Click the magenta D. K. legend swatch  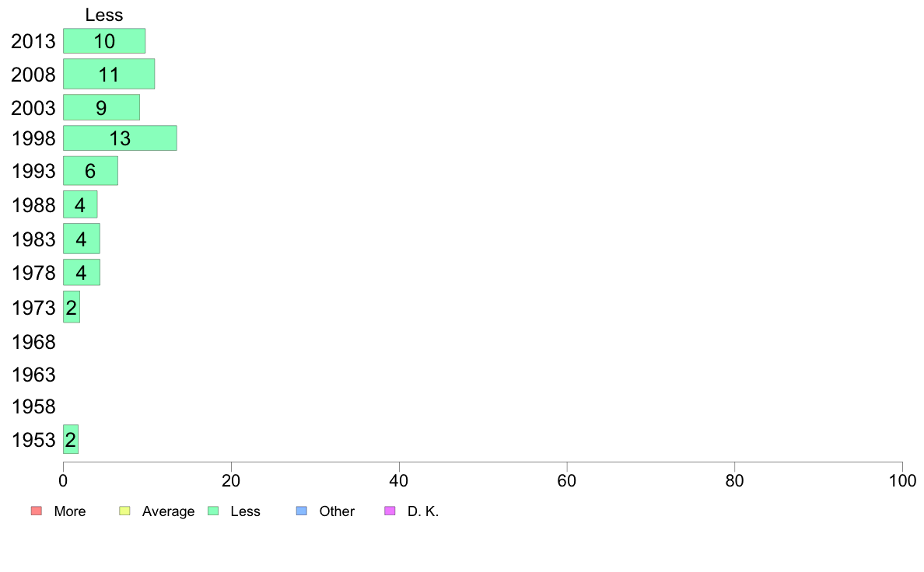[390, 511]
